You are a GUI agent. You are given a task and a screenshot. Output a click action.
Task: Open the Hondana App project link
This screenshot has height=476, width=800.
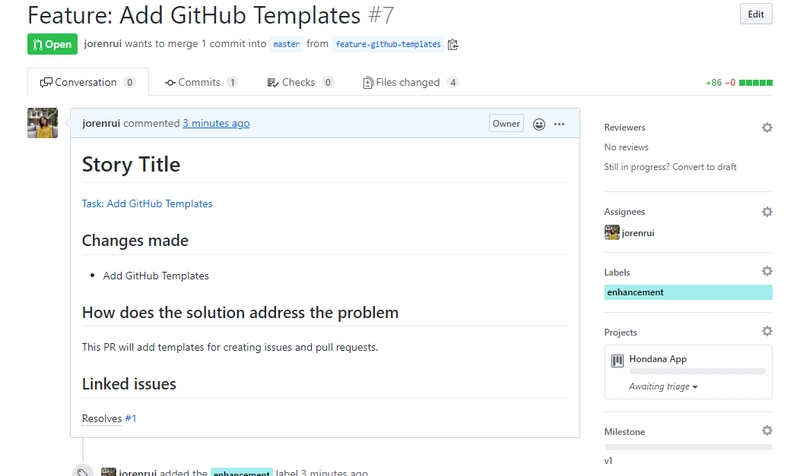(x=657, y=359)
